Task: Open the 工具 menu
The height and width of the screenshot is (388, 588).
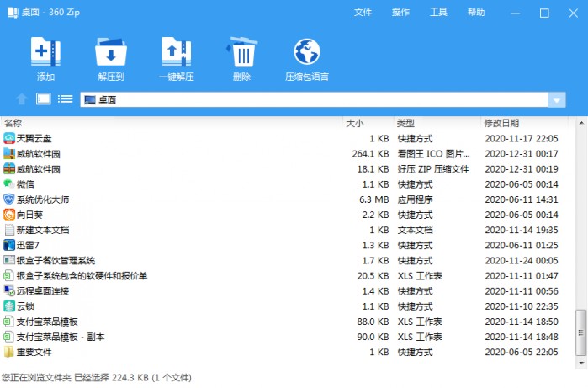Action: point(438,13)
